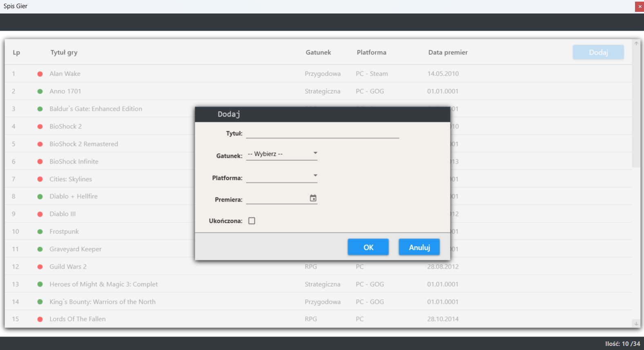Click the Premiera date input field
The width and height of the screenshot is (644, 350).
click(x=277, y=199)
